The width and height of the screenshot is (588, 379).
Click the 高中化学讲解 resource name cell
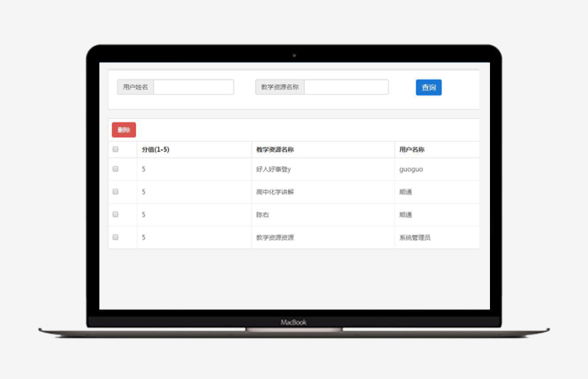(275, 192)
